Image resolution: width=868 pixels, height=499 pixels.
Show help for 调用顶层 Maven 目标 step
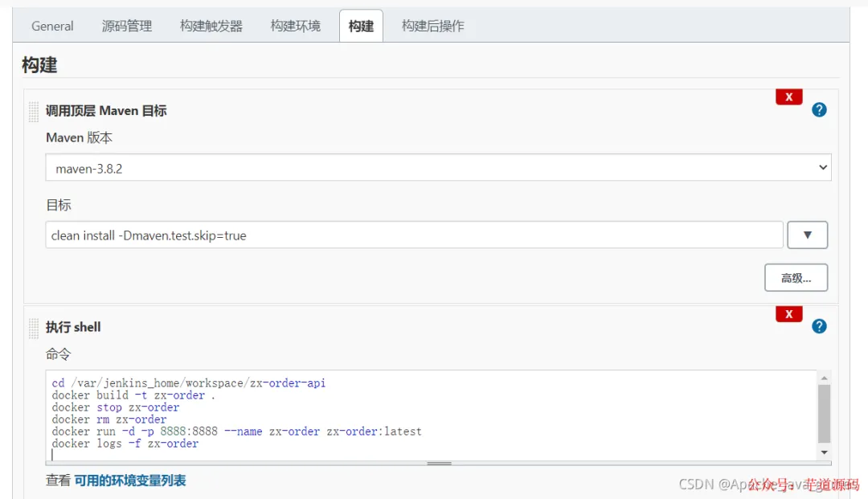[x=819, y=109]
